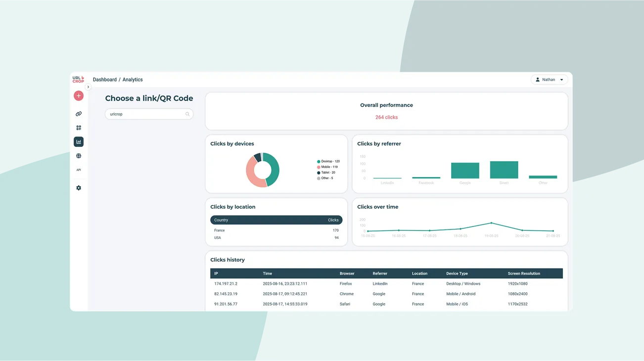Screen dimensions: 644x361
Task: Click the magnifier icon in search field
Action: [187, 114]
